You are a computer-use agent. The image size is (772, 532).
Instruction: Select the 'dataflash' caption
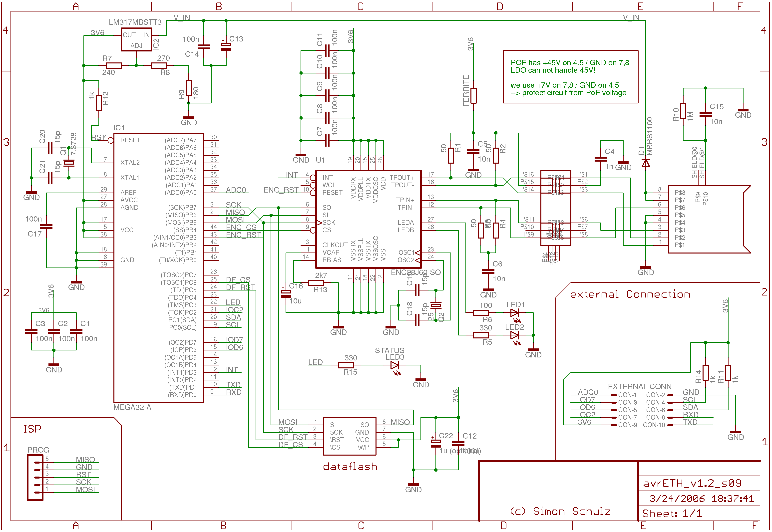[x=350, y=466]
